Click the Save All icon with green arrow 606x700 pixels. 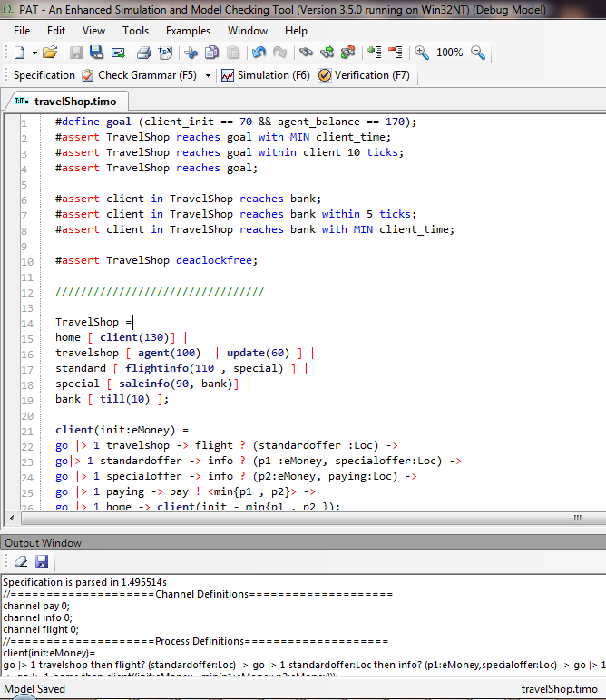[118, 53]
